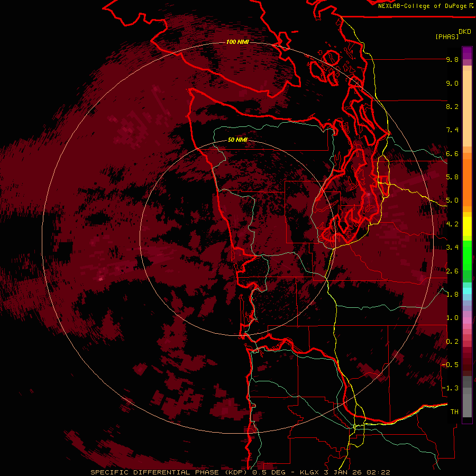Click the TH label on the color scale
Viewport: 476px width, 476px height.
pos(454,412)
